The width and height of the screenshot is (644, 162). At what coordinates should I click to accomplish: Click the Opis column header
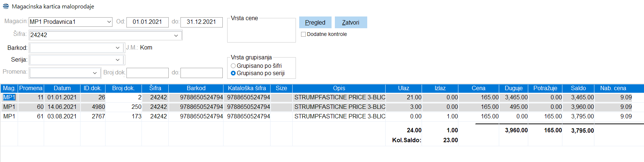point(339,88)
